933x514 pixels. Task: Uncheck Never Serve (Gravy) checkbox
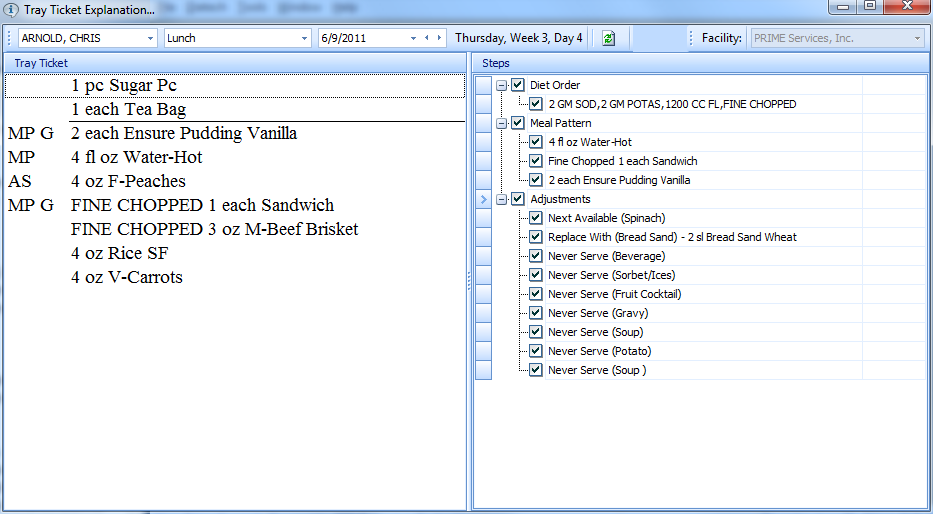click(x=536, y=313)
